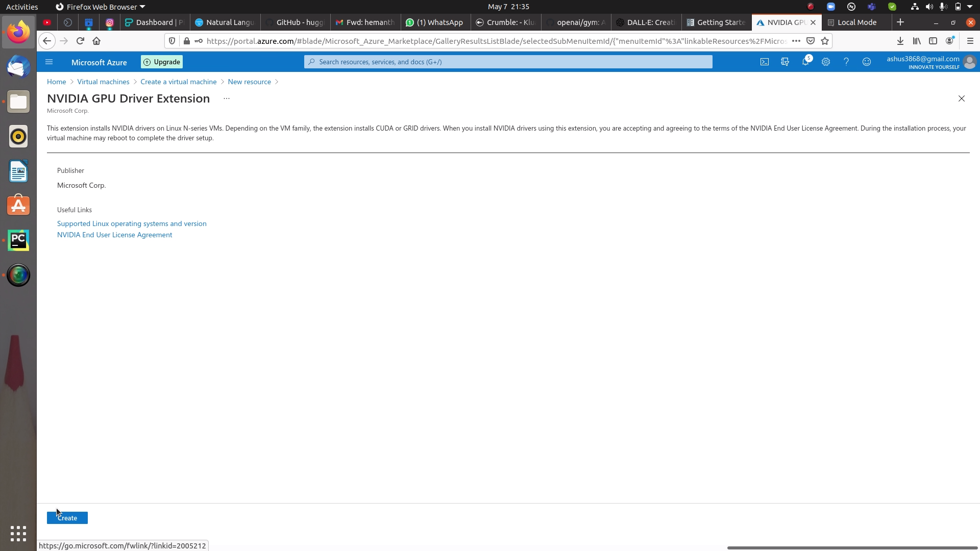Open the Firefox account profile icon
The width and height of the screenshot is (980, 551).
(x=950, y=41)
